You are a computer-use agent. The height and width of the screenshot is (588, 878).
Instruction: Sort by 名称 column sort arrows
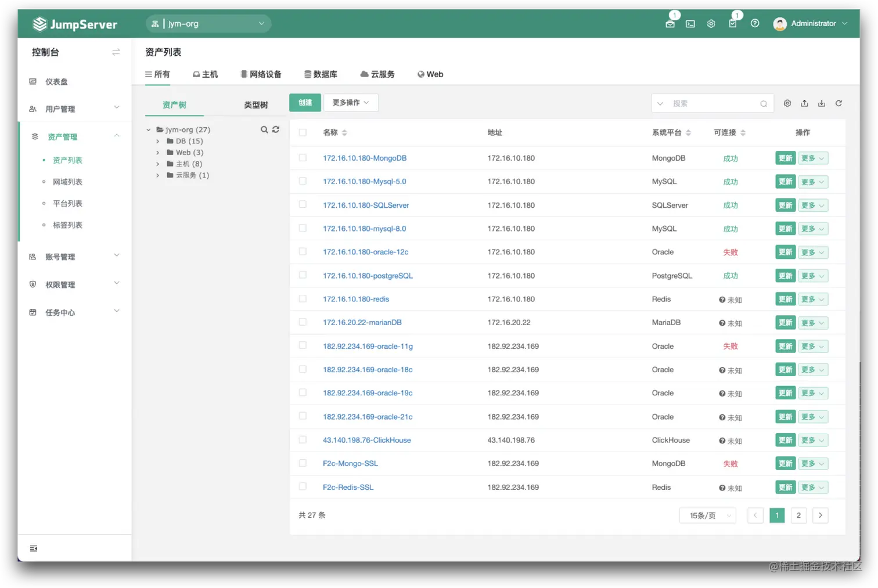coord(344,133)
